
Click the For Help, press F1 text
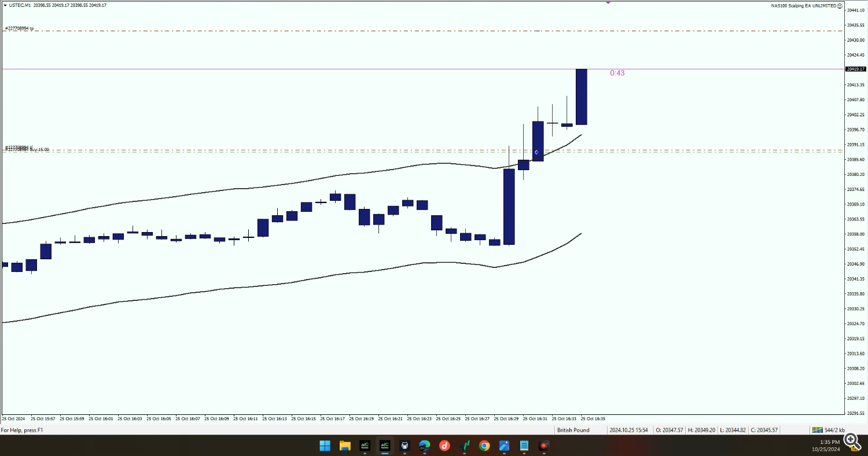tap(22, 430)
